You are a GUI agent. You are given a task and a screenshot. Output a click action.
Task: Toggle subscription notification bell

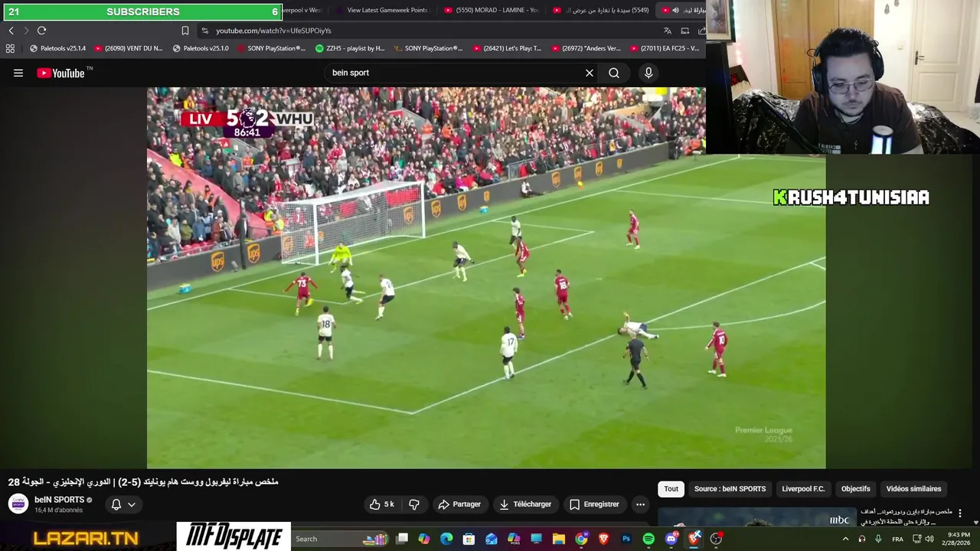pos(116,504)
